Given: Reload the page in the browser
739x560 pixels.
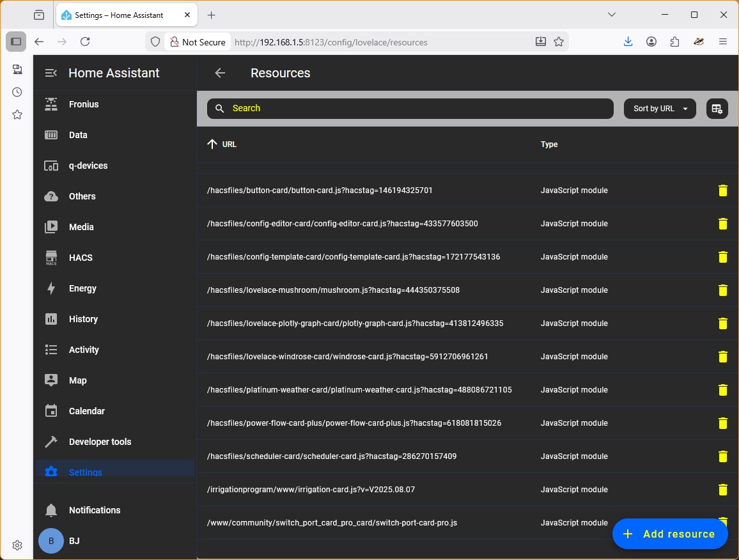Looking at the screenshot, I should [85, 42].
